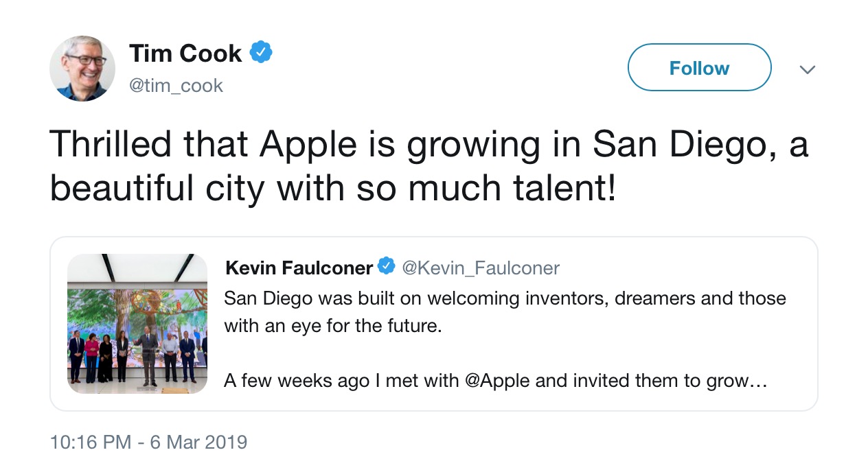Open the "San Diego was built on" quoted text

pos(505,298)
